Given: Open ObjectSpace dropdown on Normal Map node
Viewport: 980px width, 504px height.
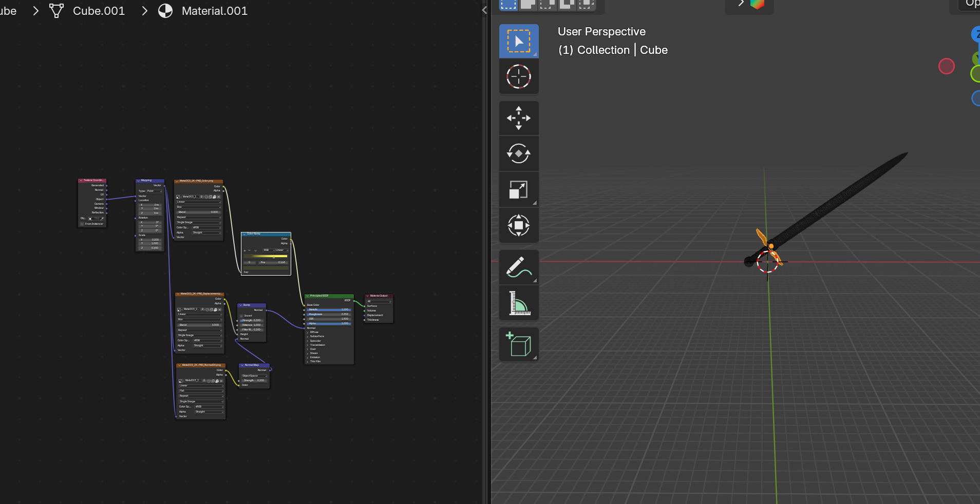Looking at the screenshot, I should pos(254,376).
